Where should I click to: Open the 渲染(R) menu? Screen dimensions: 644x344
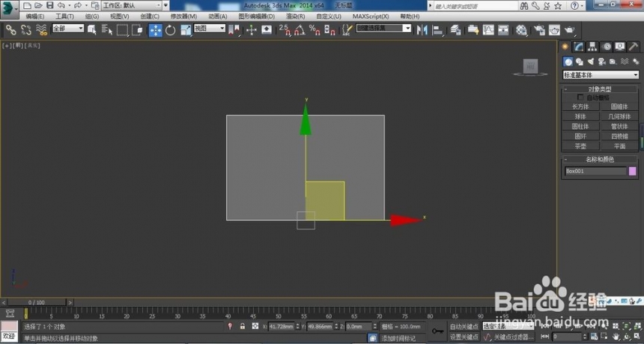[295, 16]
